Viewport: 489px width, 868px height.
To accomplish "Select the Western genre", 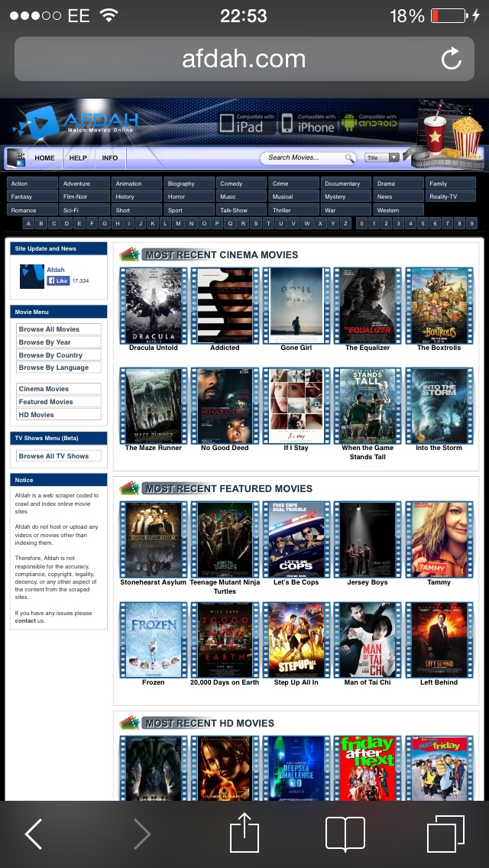I will [x=398, y=210].
